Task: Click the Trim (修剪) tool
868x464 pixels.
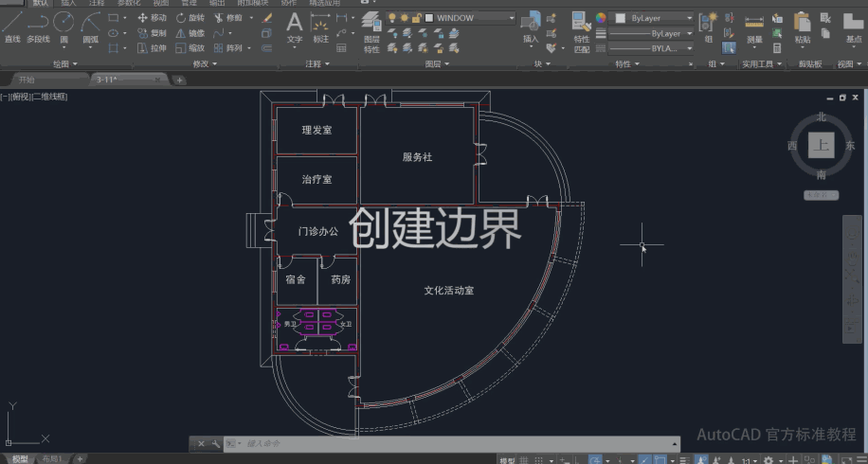Action: (x=228, y=18)
